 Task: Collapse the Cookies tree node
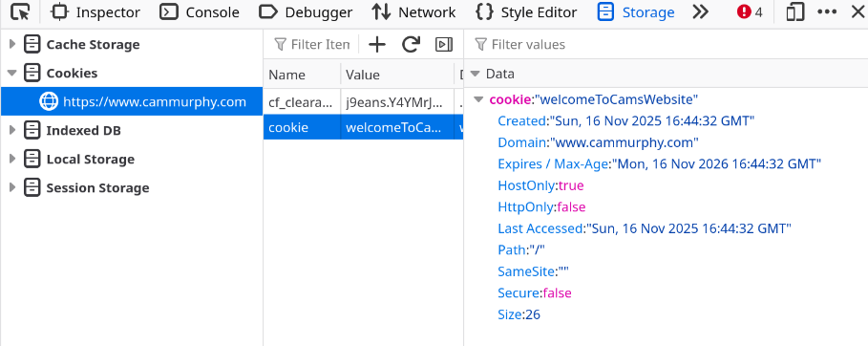click(x=12, y=74)
